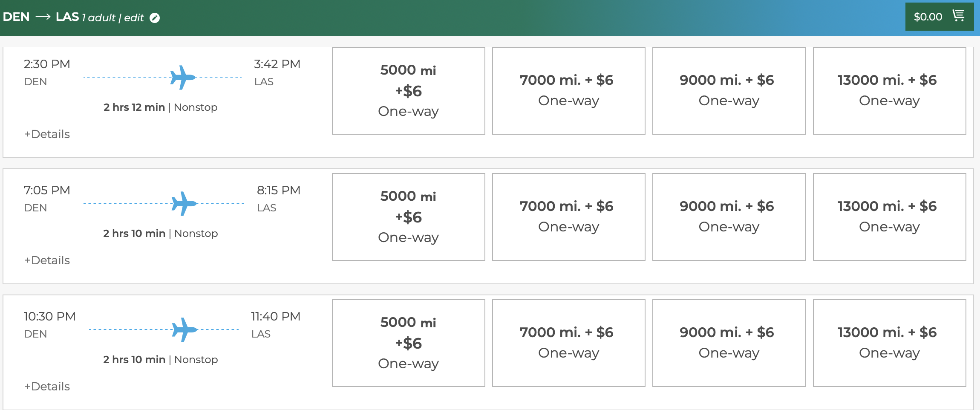Click the edit pencil icon in header
The width and height of the screenshot is (980, 410).
tap(155, 18)
